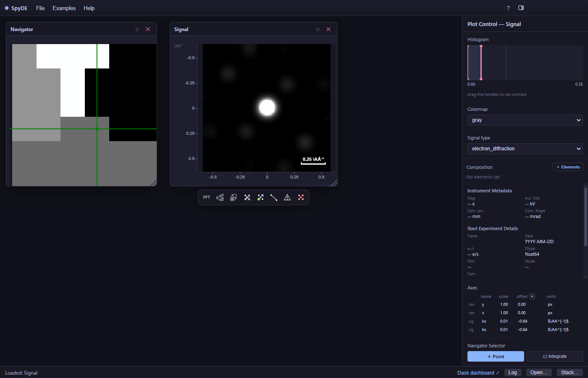Viewport: 588px width, 378px height.
Task: Toggle the side panel layout icon
Action: tap(521, 8)
